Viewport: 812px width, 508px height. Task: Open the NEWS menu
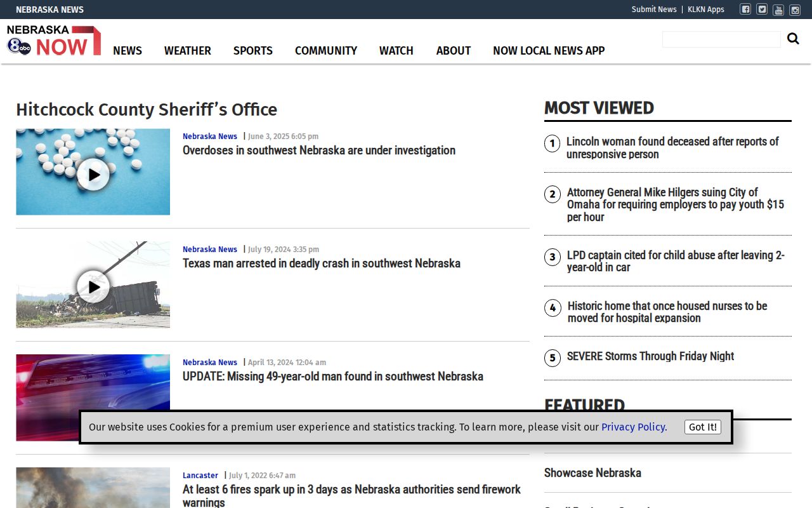pos(128,51)
